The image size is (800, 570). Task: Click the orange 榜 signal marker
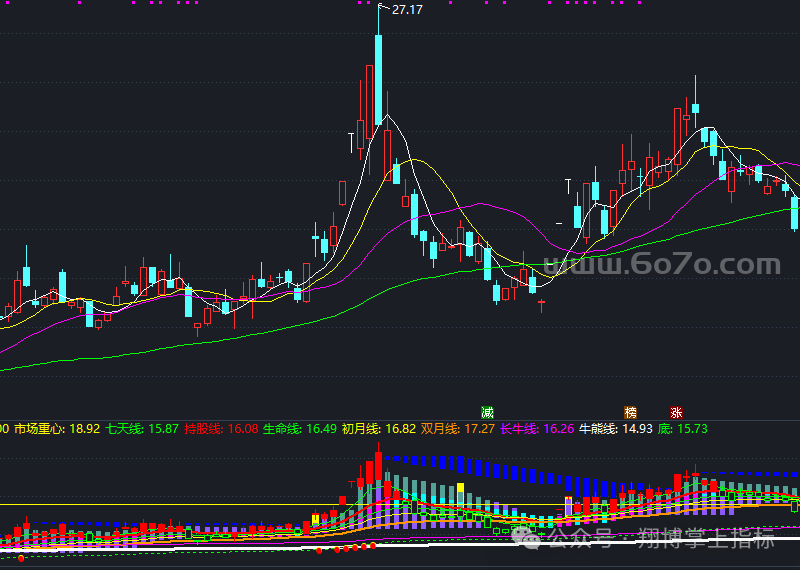[x=630, y=412]
